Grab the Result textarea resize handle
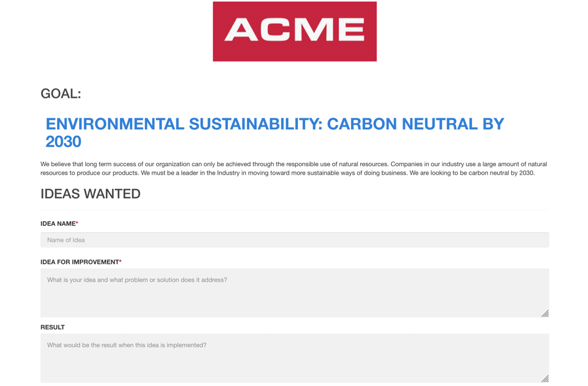The width and height of the screenshot is (588, 386). 545,379
